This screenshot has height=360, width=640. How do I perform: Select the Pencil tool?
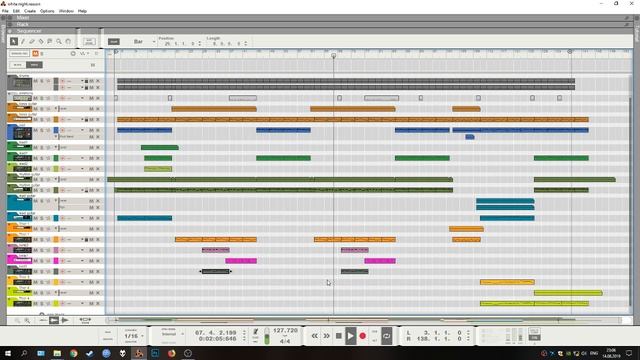(23, 42)
